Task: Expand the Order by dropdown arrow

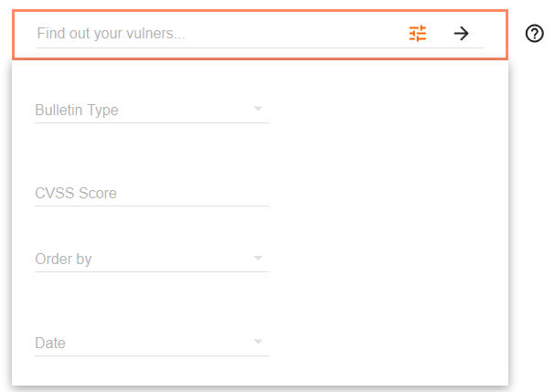Action: [x=258, y=259]
